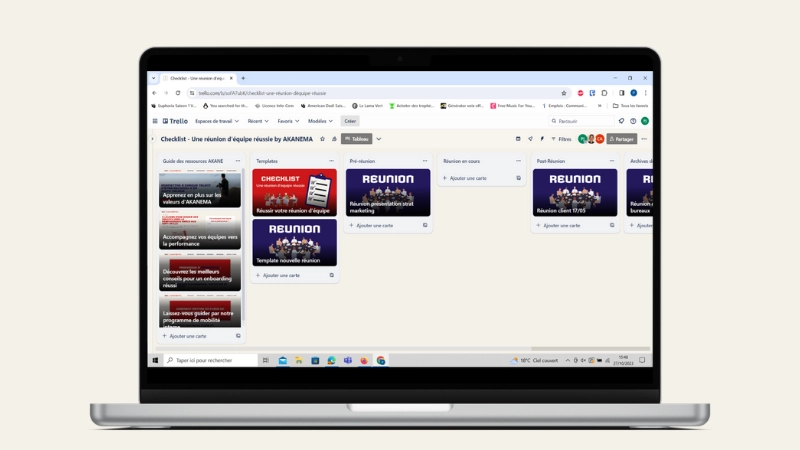The height and width of the screenshot is (450, 800).
Task: Open the views chevron next to Tableau
Action: tap(379, 139)
